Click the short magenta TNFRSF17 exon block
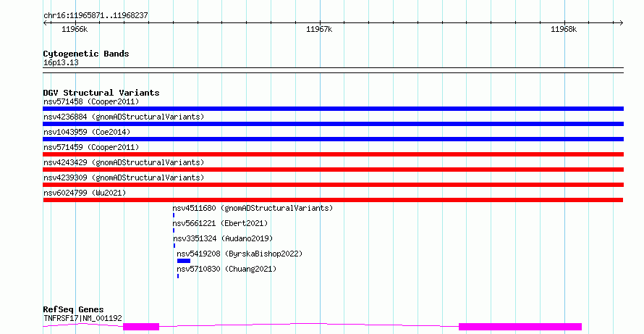Viewport: 644px width, 334px height. coord(141,327)
